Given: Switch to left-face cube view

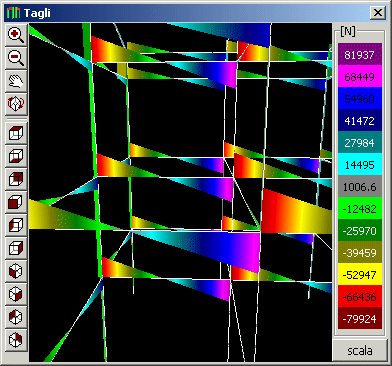Looking at the screenshot, I should (x=16, y=225).
